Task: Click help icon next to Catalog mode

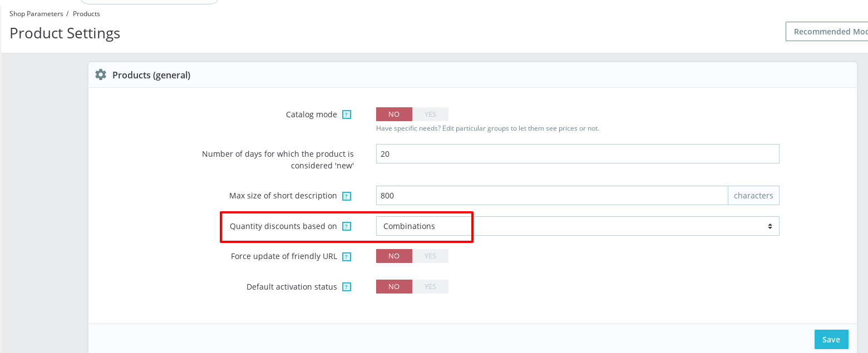Action: (x=347, y=115)
